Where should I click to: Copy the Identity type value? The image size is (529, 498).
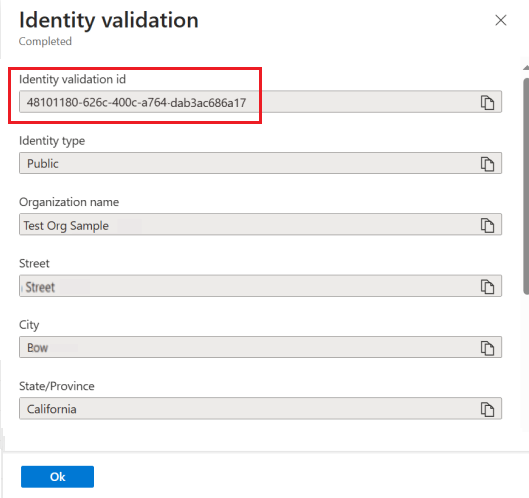point(487,164)
